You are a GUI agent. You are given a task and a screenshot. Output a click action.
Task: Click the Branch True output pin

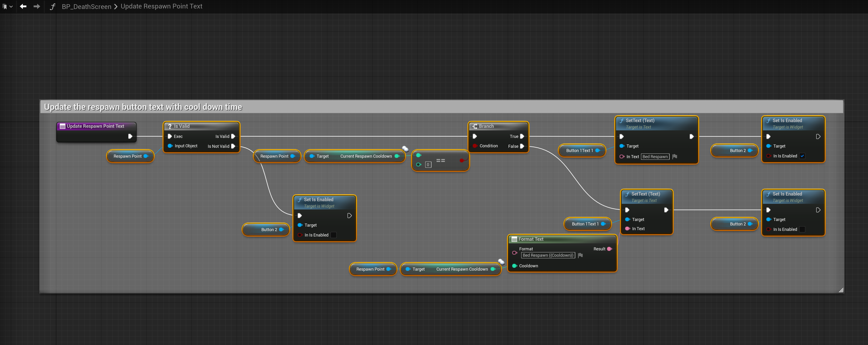click(522, 136)
